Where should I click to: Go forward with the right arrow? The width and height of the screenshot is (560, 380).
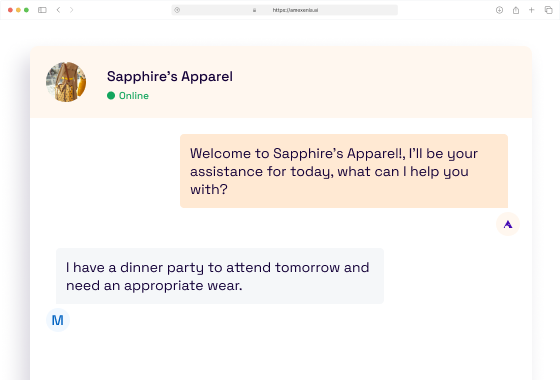point(71,10)
